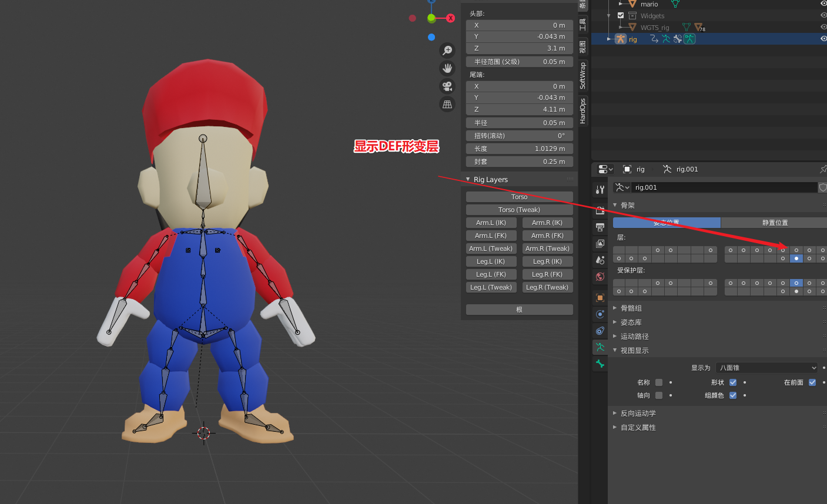This screenshot has width=827, height=504.
Task: Click the viewport zoom magnifier icon
Action: coord(447,51)
